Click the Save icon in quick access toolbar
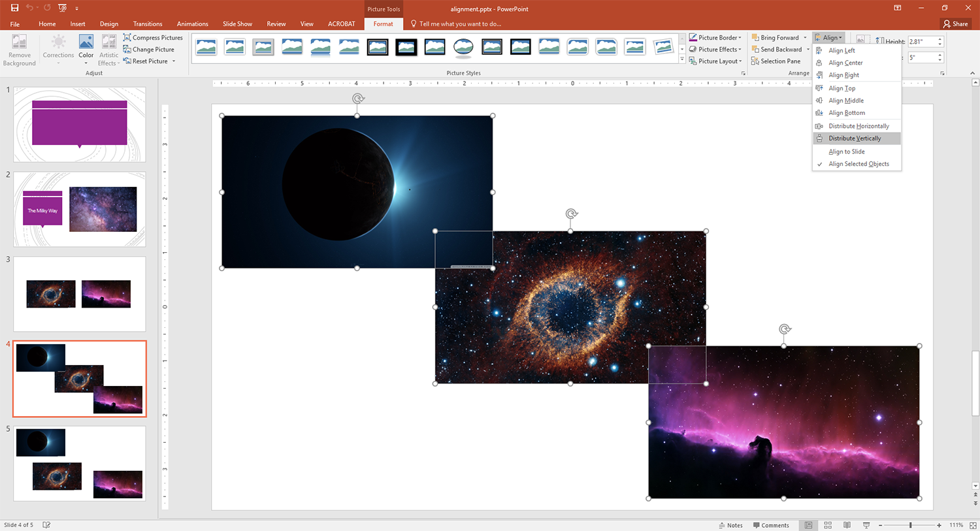The image size is (980, 531). coord(14,8)
